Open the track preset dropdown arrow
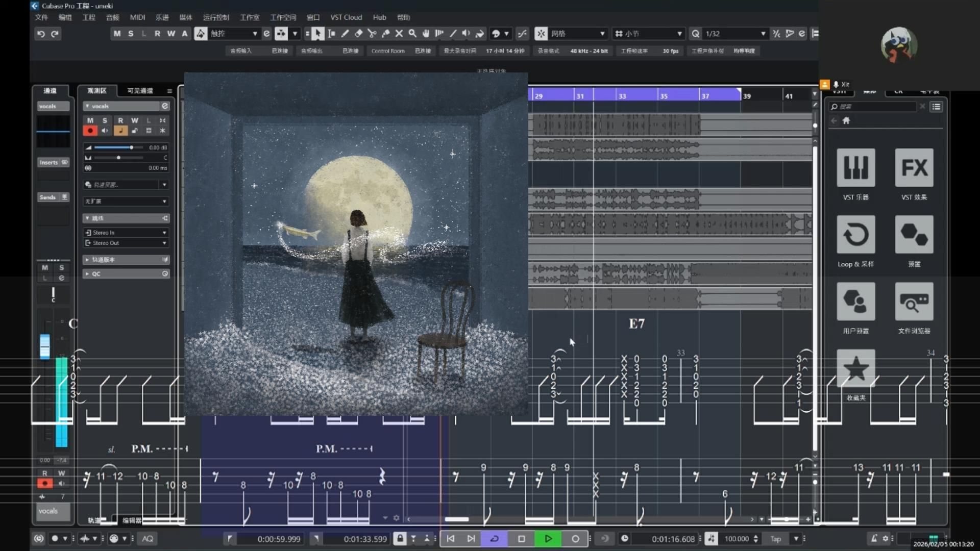980x551 pixels. (164, 185)
